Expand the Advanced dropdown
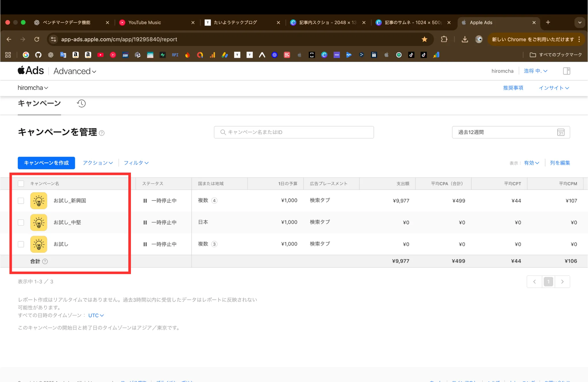Image resolution: width=588 pixels, height=382 pixels. pyautogui.click(x=75, y=71)
